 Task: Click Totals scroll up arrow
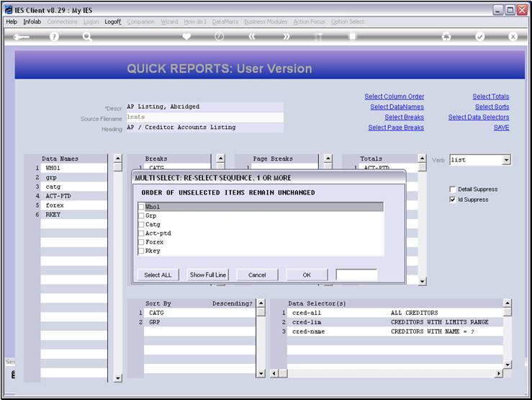click(x=422, y=159)
